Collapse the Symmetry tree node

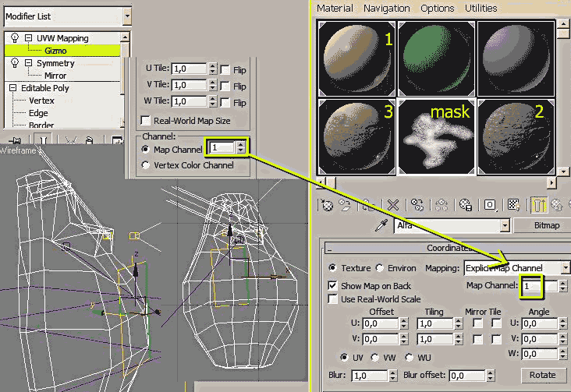click(x=28, y=63)
